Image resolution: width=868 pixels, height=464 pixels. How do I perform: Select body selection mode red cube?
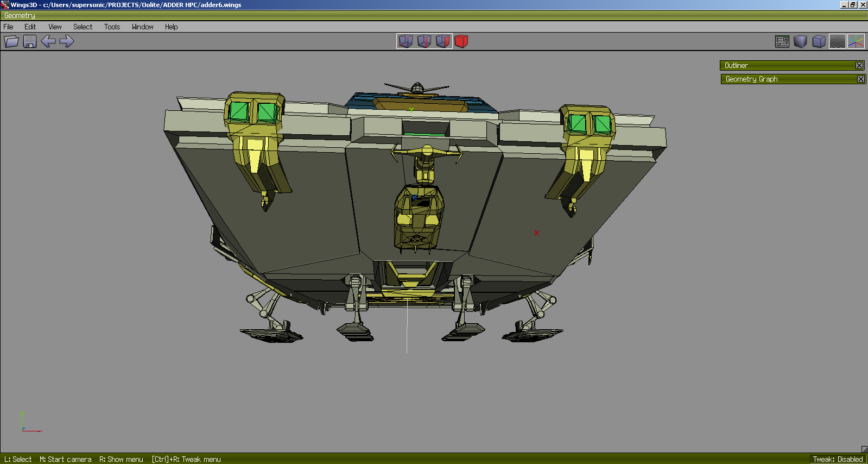point(461,41)
